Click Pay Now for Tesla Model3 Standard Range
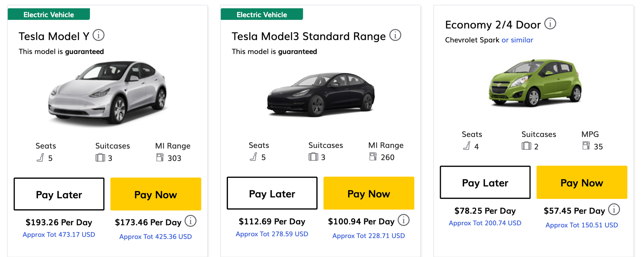The image size is (644, 257). (369, 193)
